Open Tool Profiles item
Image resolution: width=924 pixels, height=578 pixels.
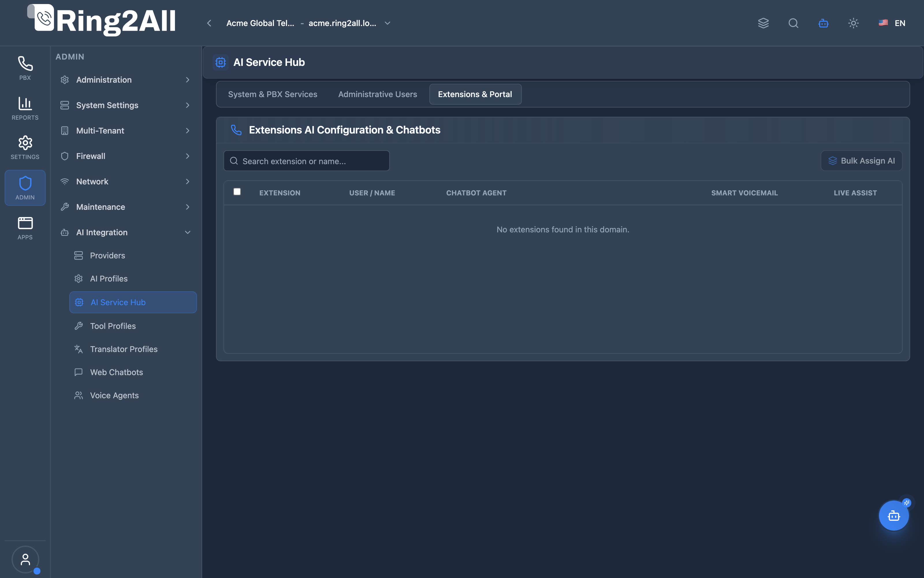[x=133, y=326]
